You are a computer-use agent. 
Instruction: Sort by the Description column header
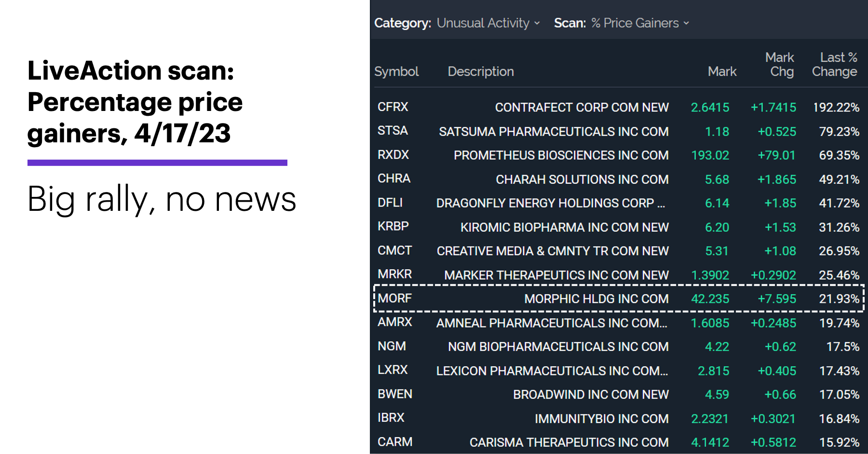point(481,71)
